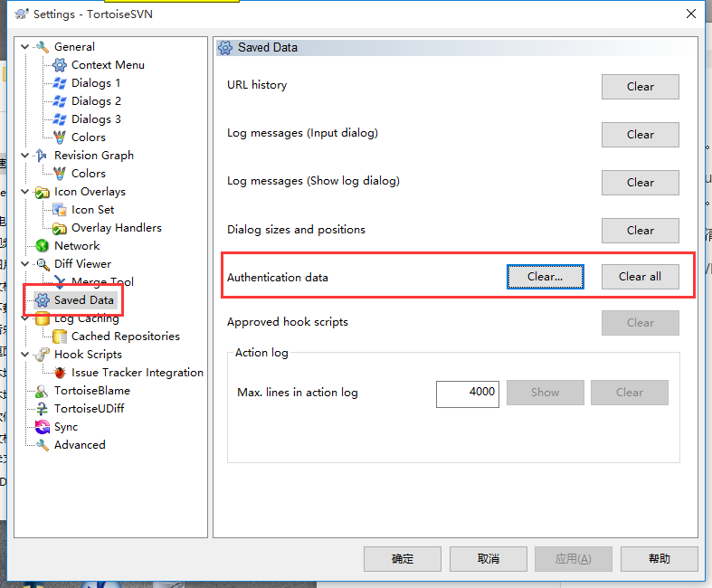Image resolution: width=712 pixels, height=588 pixels.
Task: Click the Dialogs 2 icon
Action: 60,101
